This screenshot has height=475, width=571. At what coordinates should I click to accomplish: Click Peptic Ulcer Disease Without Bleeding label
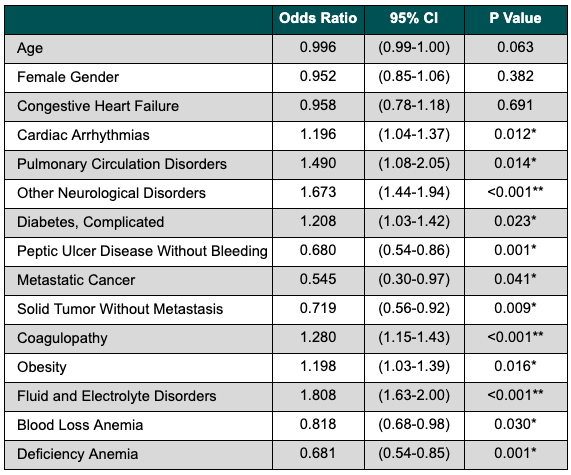tap(142, 251)
